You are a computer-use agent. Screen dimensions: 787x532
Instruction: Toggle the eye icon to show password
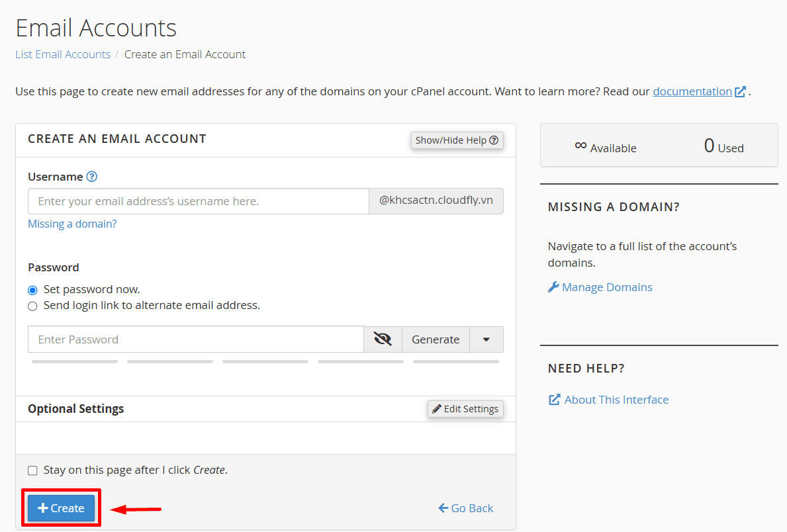tap(383, 339)
